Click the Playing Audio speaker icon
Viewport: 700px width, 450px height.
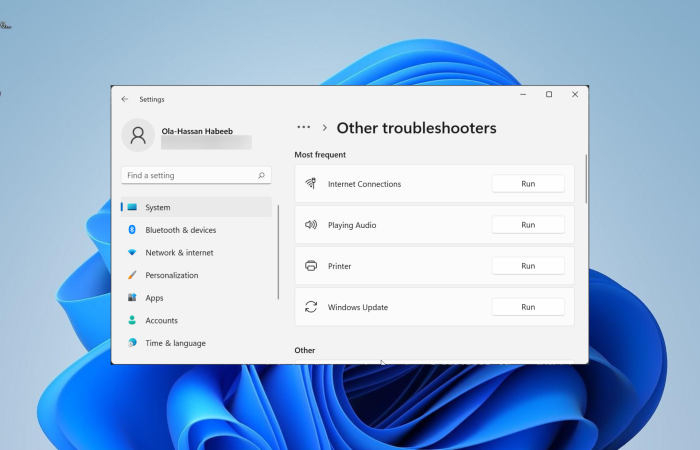pyautogui.click(x=311, y=225)
